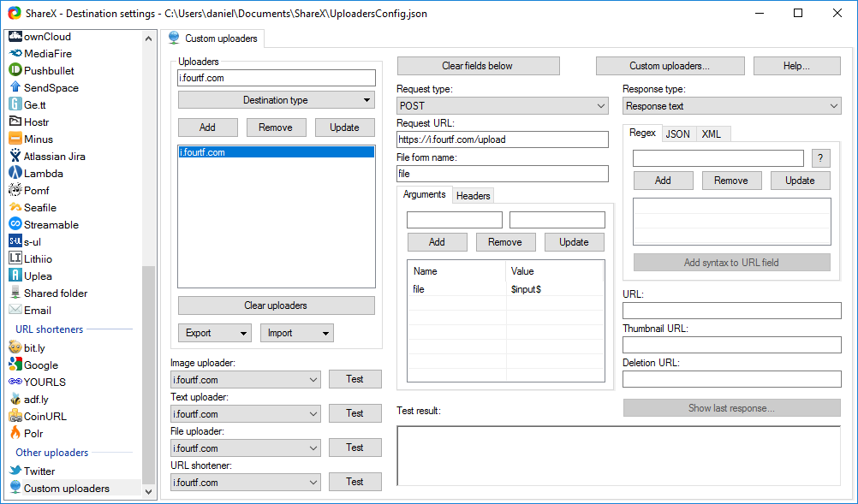Test the Image uploader
The width and height of the screenshot is (858, 504).
coord(355,379)
